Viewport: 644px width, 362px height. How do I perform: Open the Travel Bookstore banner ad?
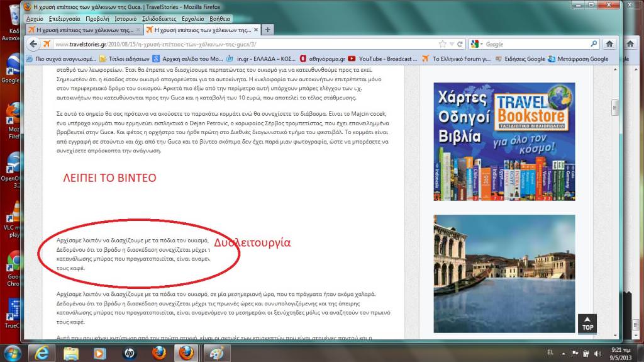(x=504, y=142)
